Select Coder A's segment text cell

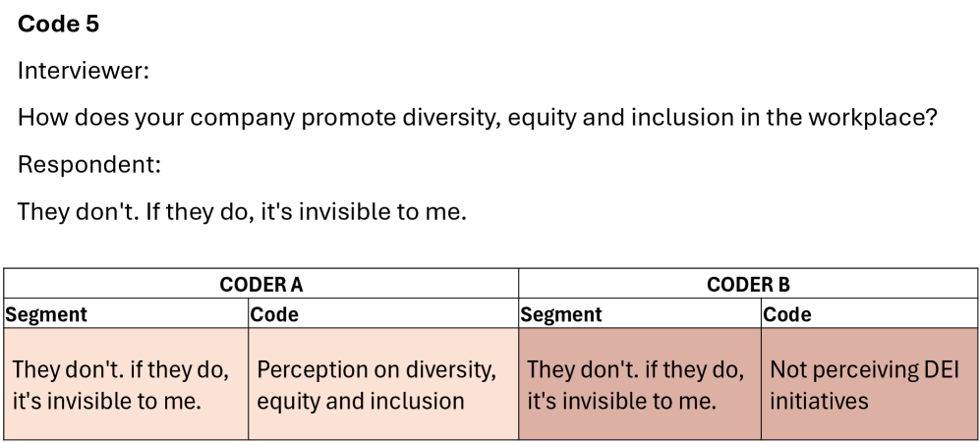pos(124,385)
